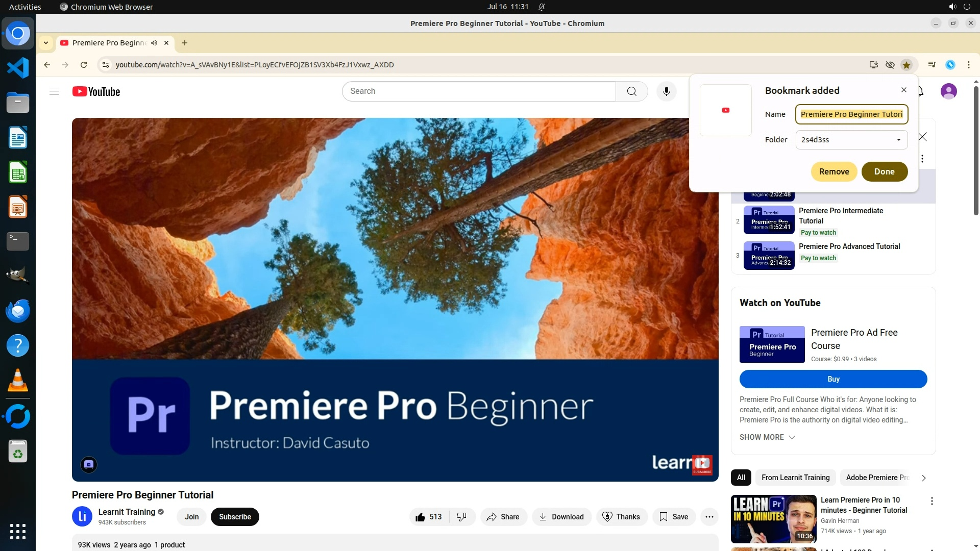Viewport: 980px width, 551px height.
Task: Click the voice search microphone icon
Action: coord(666,91)
